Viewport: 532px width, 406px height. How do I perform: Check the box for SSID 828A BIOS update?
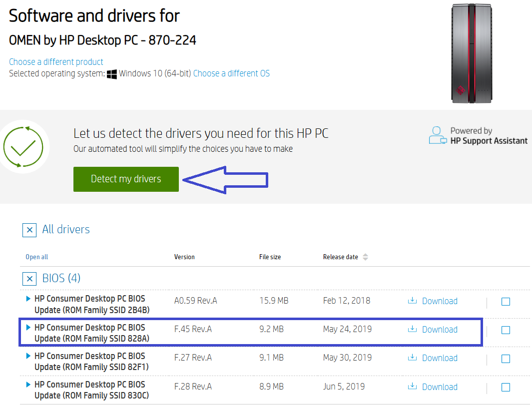pos(505,330)
